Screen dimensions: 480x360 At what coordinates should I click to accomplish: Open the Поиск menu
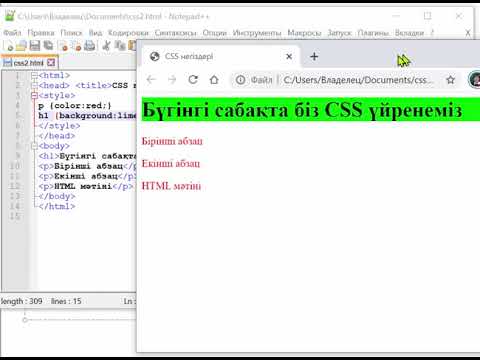[x=71, y=33]
